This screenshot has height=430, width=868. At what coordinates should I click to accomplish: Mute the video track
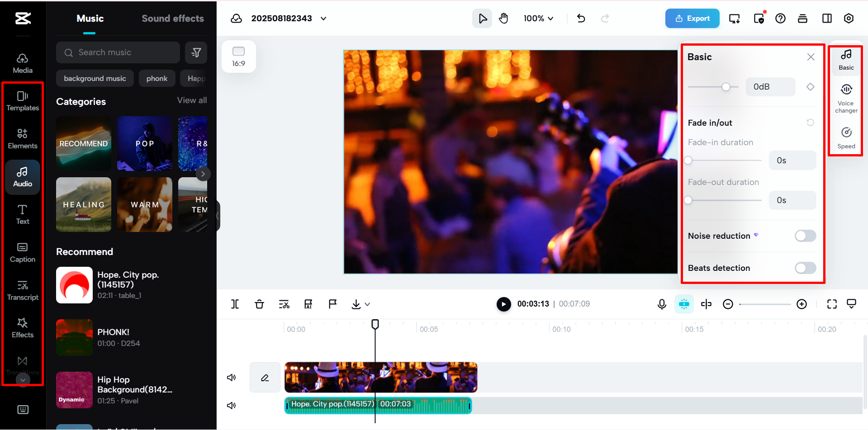click(232, 378)
